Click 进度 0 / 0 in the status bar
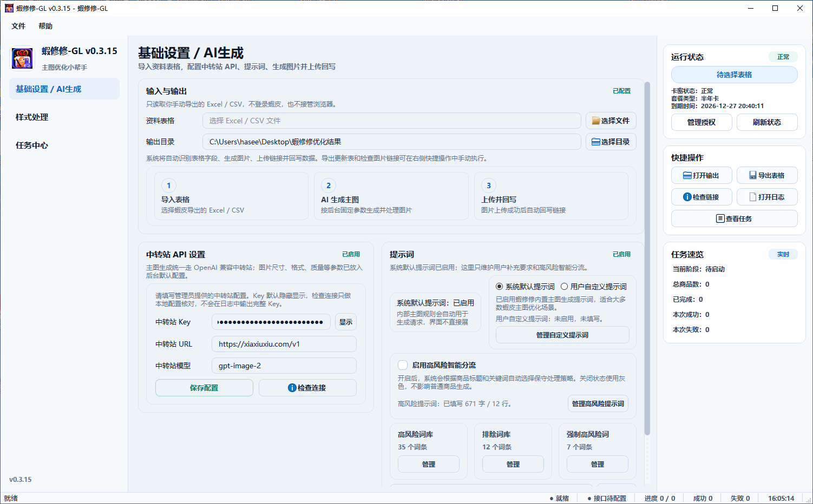The height and width of the screenshot is (504, 813). click(x=660, y=499)
